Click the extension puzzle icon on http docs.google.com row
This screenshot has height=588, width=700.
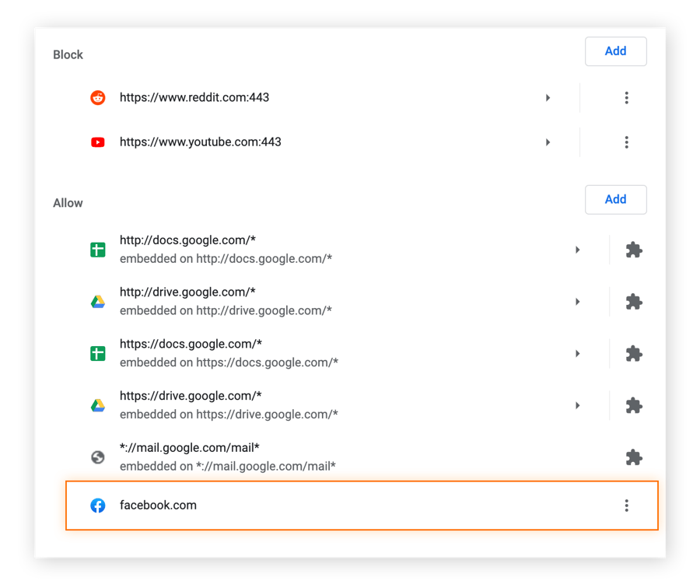pyautogui.click(x=634, y=249)
